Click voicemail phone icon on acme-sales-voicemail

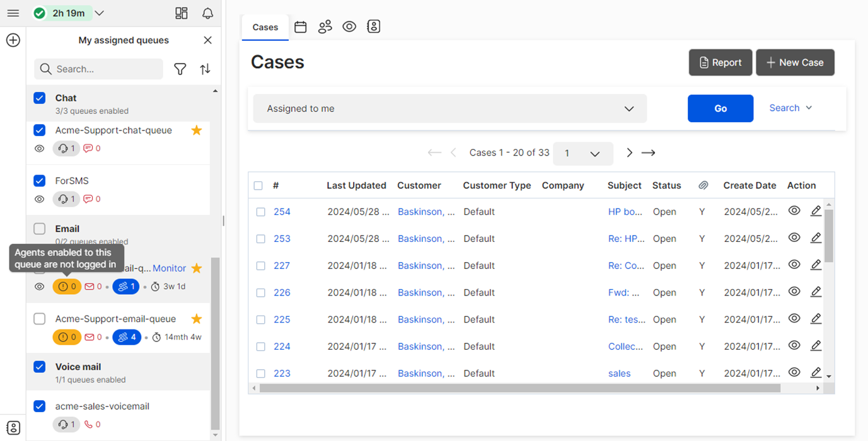click(x=88, y=425)
